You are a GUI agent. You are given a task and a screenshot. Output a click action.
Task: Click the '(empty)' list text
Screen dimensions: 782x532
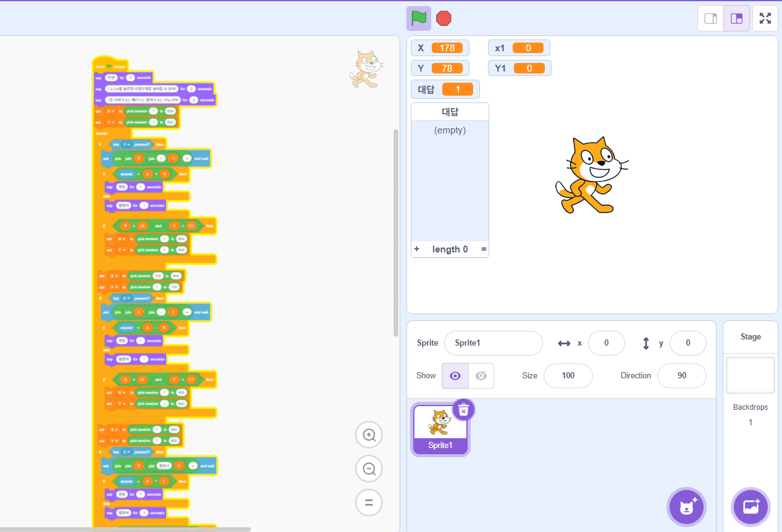click(450, 130)
